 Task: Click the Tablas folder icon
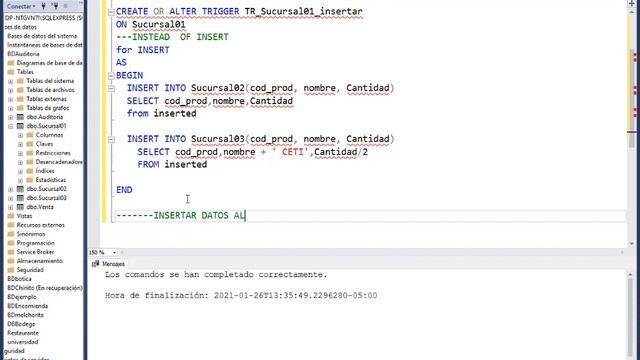(x=11, y=72)
